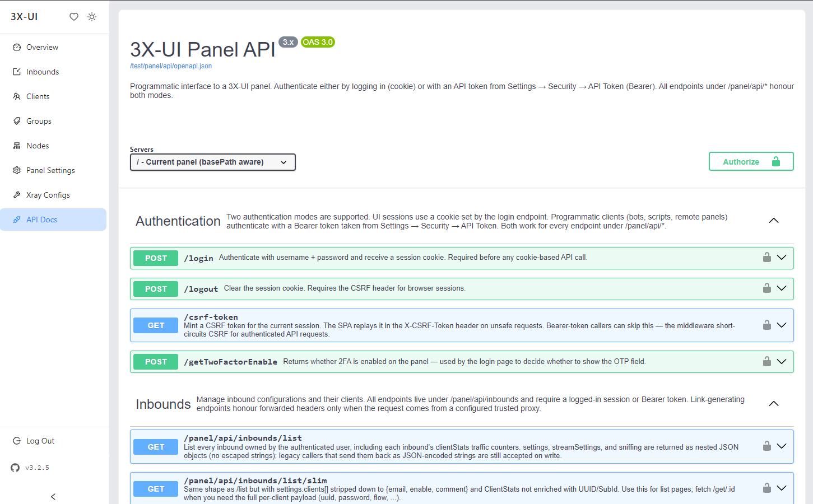Open the Clients menu item
The image size is (813, 504).
[53, 96]
